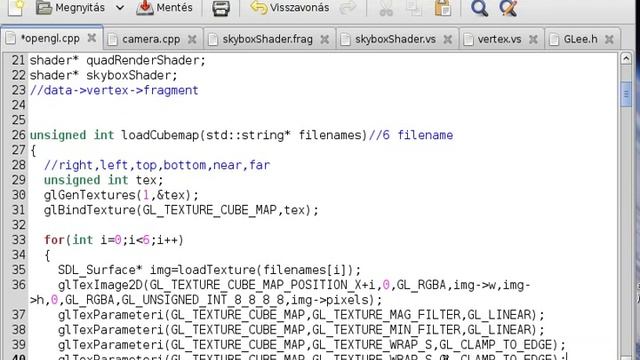The width and height of the screenshot is (640, 360).
Task: Click the 'for(int i=0;i<6;i++)' line
Action: [x=114, y=240]
